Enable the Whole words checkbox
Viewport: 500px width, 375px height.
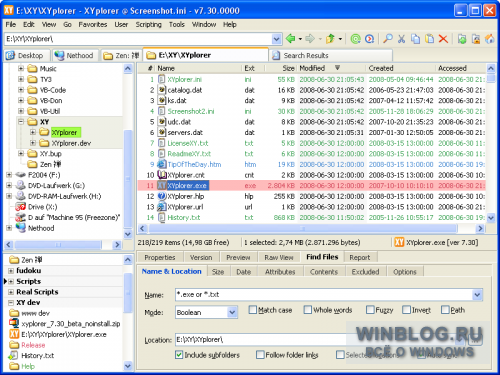pos(308,310)
